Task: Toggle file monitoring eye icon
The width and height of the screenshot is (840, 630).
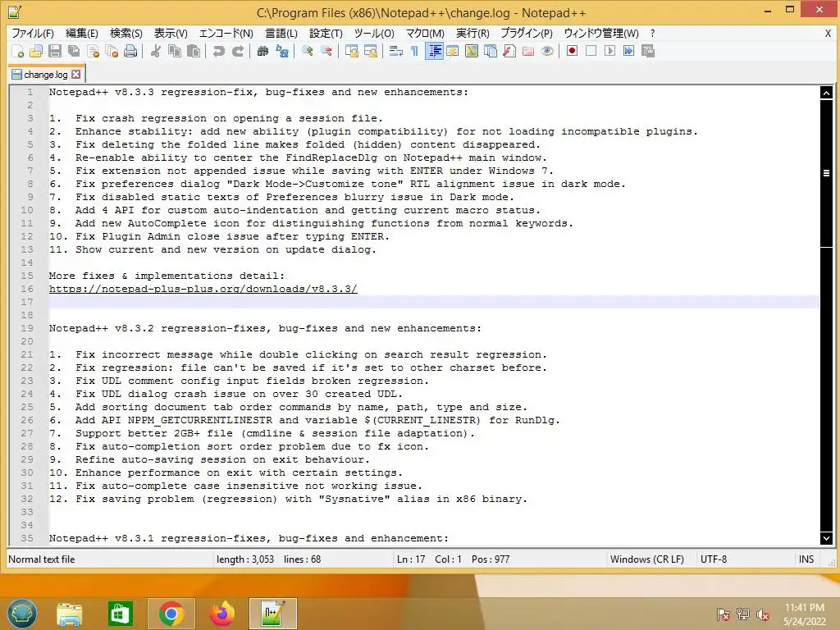Action: 547,51
